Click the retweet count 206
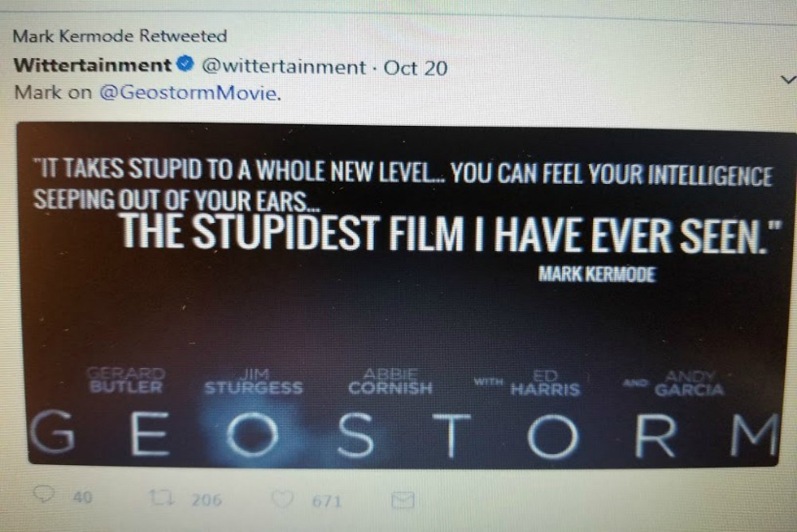The height and width of the screenshot is (532, 797). coord(206,500)
